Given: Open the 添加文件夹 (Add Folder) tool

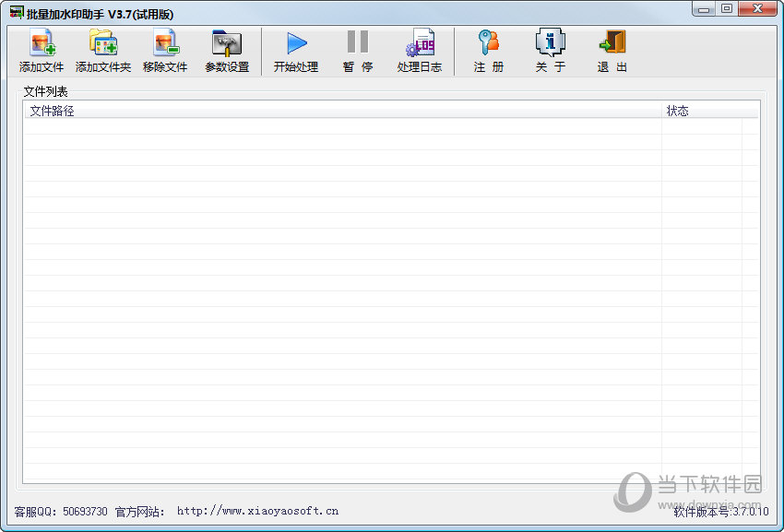Looking at the screenshot, I should coord(102,51).
